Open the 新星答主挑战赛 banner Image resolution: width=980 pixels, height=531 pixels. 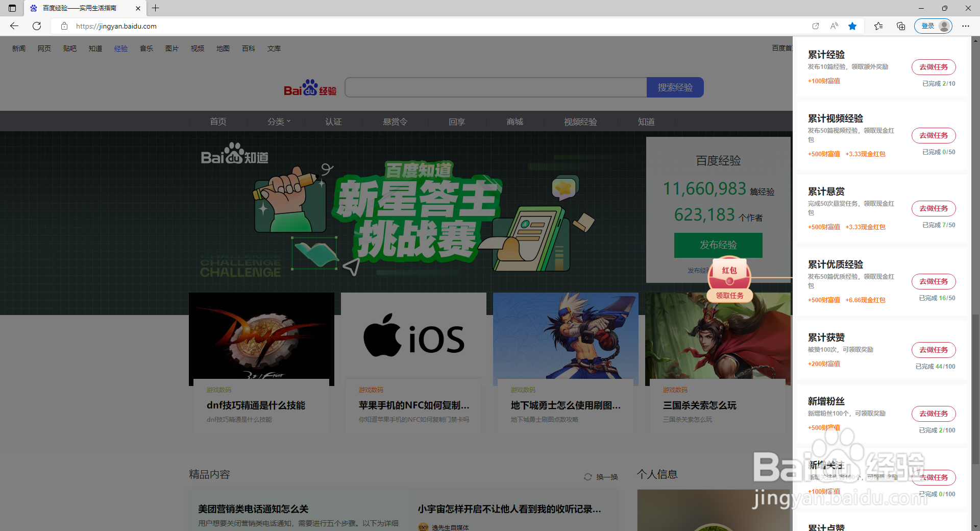tap(418, 212)
